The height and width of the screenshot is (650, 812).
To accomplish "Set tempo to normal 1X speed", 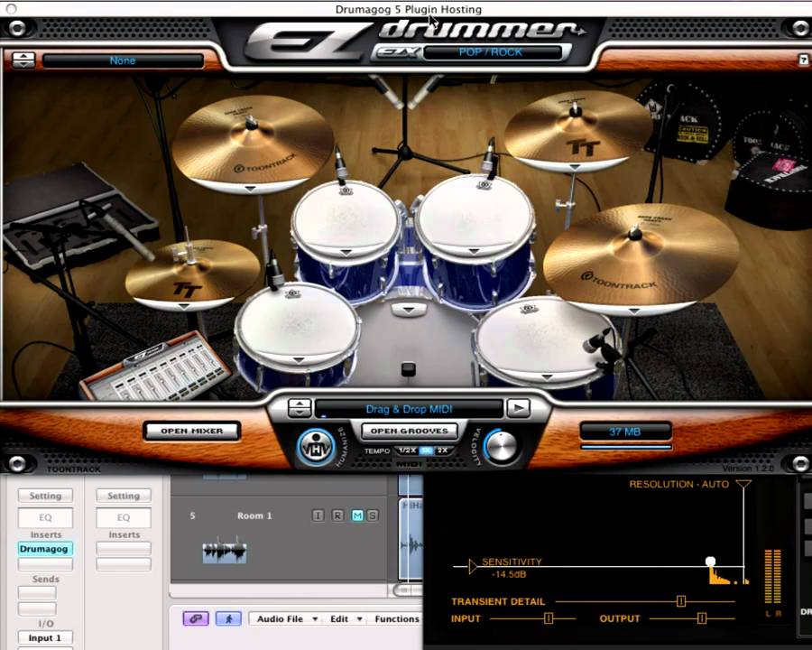I will 426,450.
